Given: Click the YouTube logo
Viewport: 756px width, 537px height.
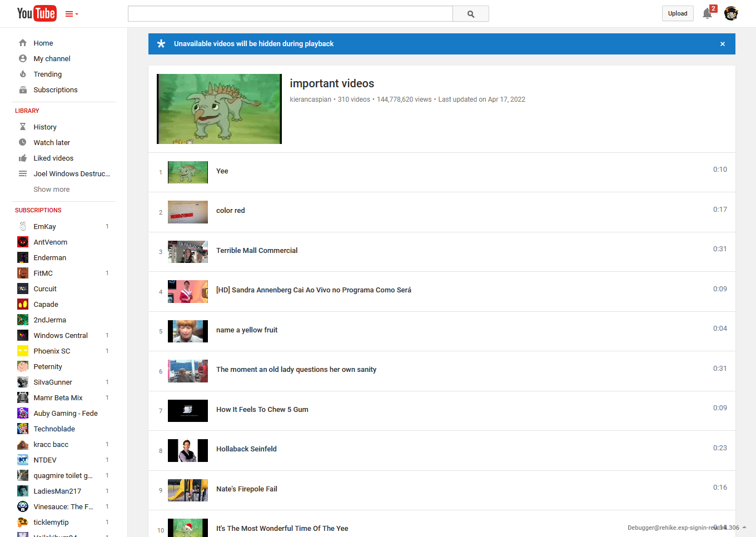Looking at the screenshot, I should (x=37, y=13).
